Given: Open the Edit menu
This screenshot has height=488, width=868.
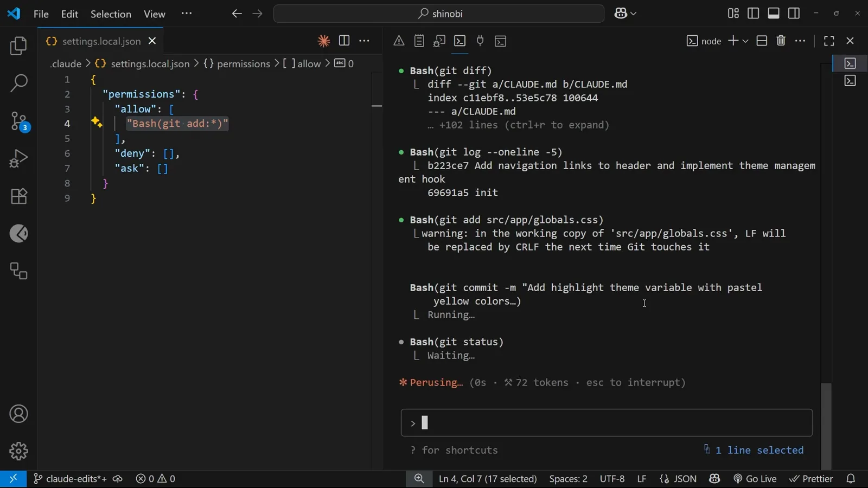Looking at the screenshot, I should [69, 14].
